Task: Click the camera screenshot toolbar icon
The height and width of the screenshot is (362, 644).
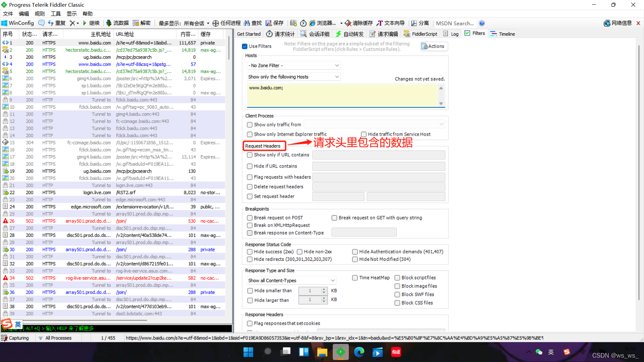Action: (x=293, y=23)
